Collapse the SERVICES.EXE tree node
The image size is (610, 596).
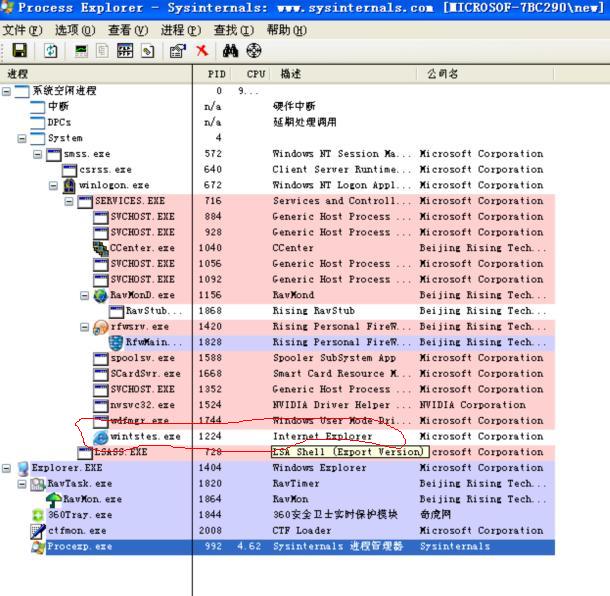[x=69, y=201]
